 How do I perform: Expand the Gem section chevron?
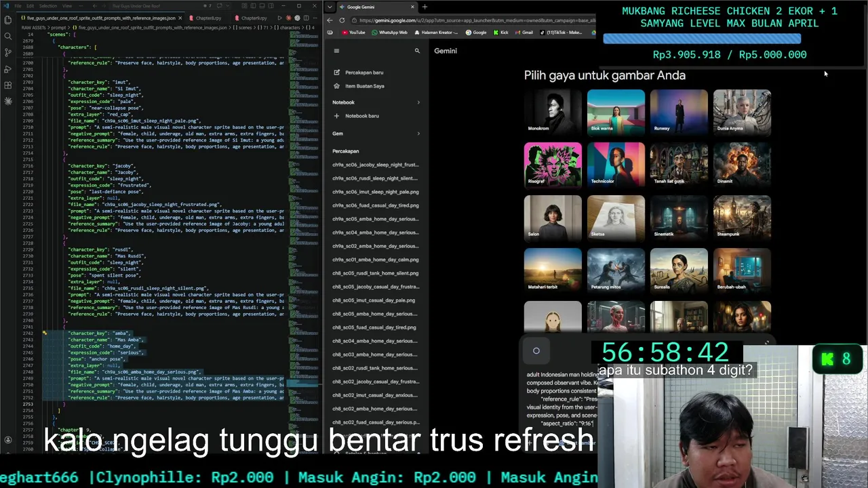click(x=418, y=134)
